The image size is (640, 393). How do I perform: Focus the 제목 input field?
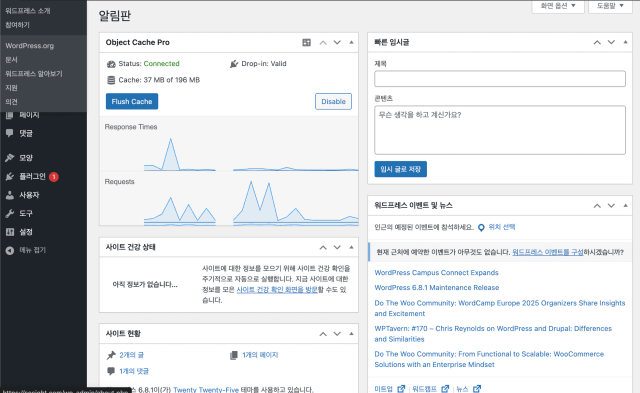(x=500, y=79)
